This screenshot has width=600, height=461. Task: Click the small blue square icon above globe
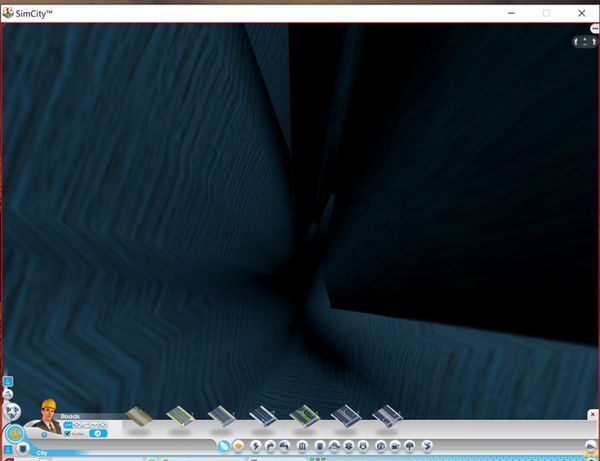tap(8, 381)
